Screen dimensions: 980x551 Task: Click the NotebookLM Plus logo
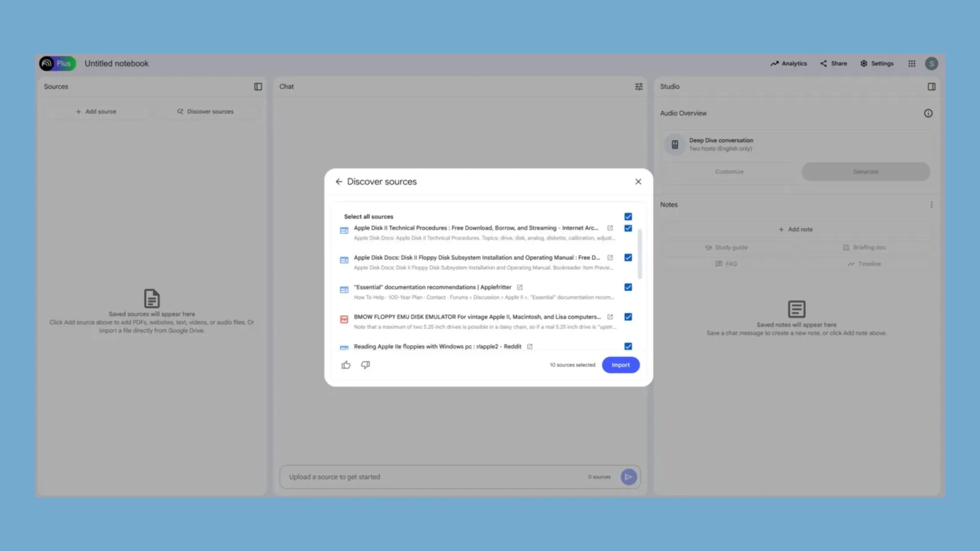(x=57, y=64)
